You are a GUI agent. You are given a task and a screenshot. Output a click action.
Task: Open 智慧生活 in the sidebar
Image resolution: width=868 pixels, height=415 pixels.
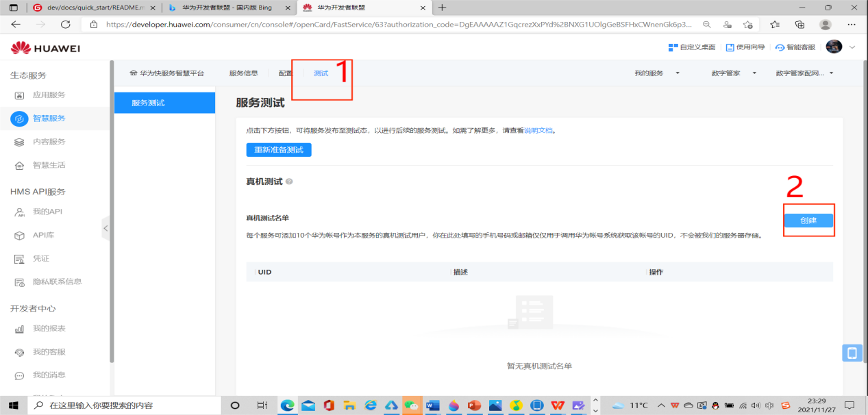tap(49, 165)
